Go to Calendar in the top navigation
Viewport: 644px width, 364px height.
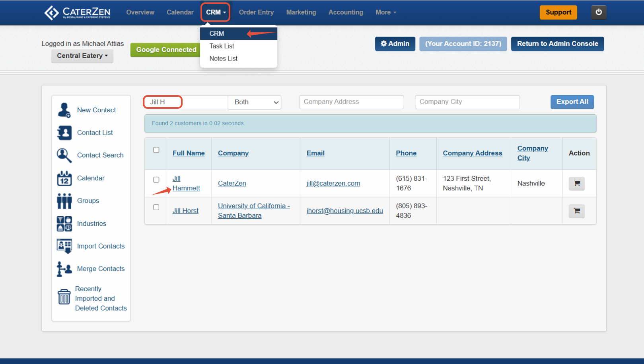(180, 12)
